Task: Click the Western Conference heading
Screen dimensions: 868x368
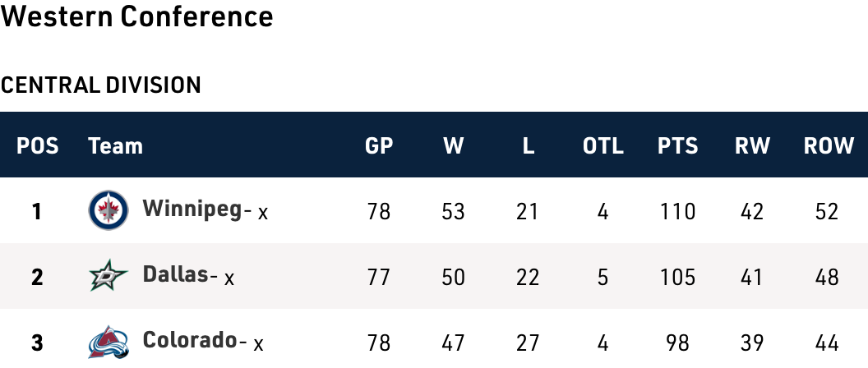Action: [136, 16]
